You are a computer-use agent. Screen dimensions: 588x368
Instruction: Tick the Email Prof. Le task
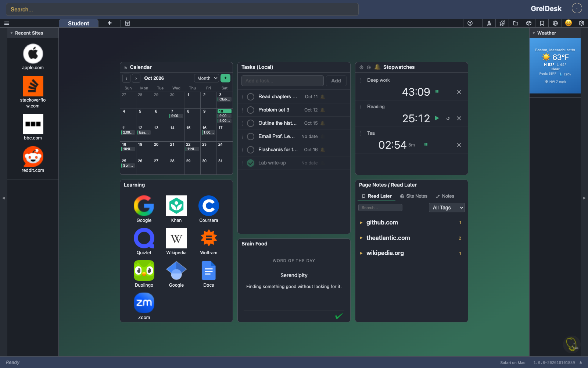click(x=251, y=137)
